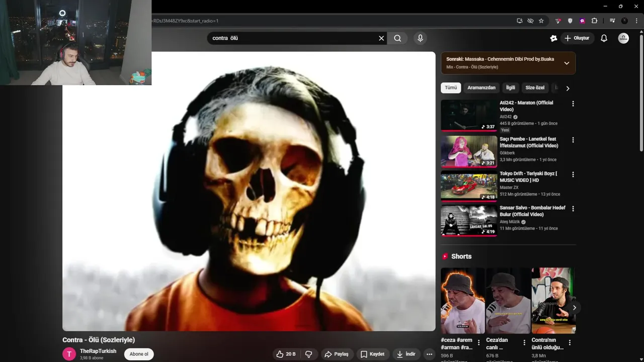Viewport: 644px width, 362px height.
Task: Open options for Sansar Salvo video
Action: point(573,209)
